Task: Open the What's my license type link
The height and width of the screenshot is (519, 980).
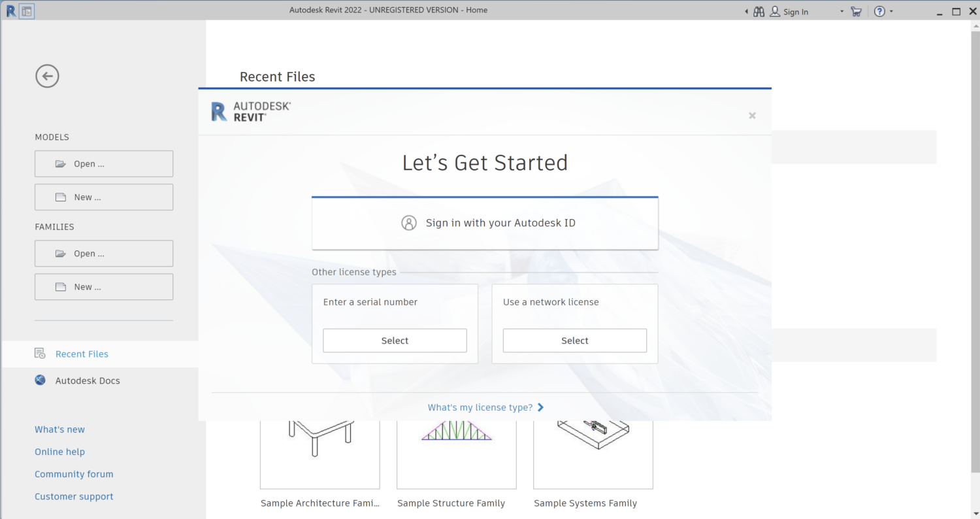Action: click(x=485, y=407)
